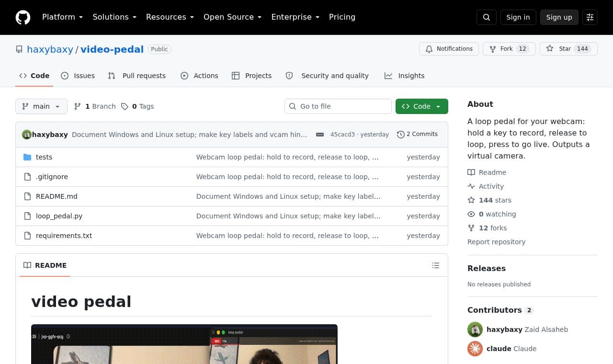
Task: Click the Sign up button
Action: (x=559, y=17)
